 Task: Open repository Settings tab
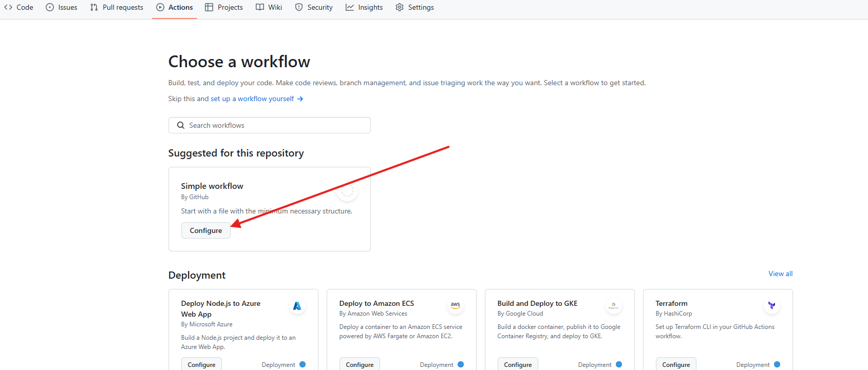415,7
